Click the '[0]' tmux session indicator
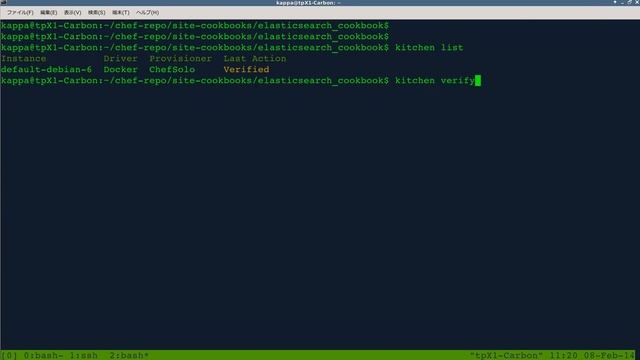 click(x=9, y=355)
